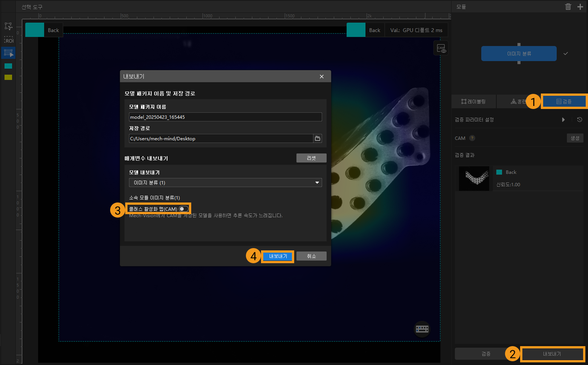588x365 pixels.
Task: Open the 모델 내보내기 dropdown
Action: pos(225,182)
